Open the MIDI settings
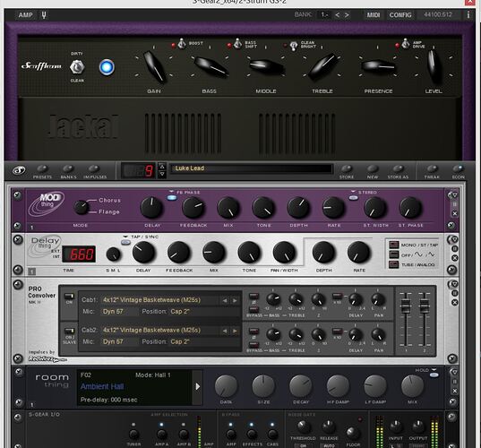The image size is (481, 448). 374,14
